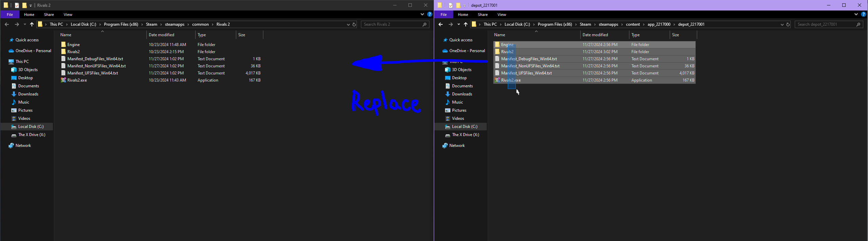Go forward in Rivals 2 window
Image resolution: width=868 pixels, height=241 pixels.
click(x=17, y=24)
